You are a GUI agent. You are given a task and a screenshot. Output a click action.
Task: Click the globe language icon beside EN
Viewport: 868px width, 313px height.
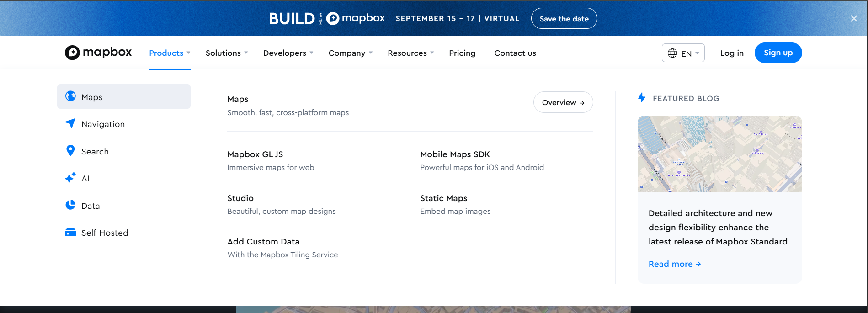(x=672, y=53)
